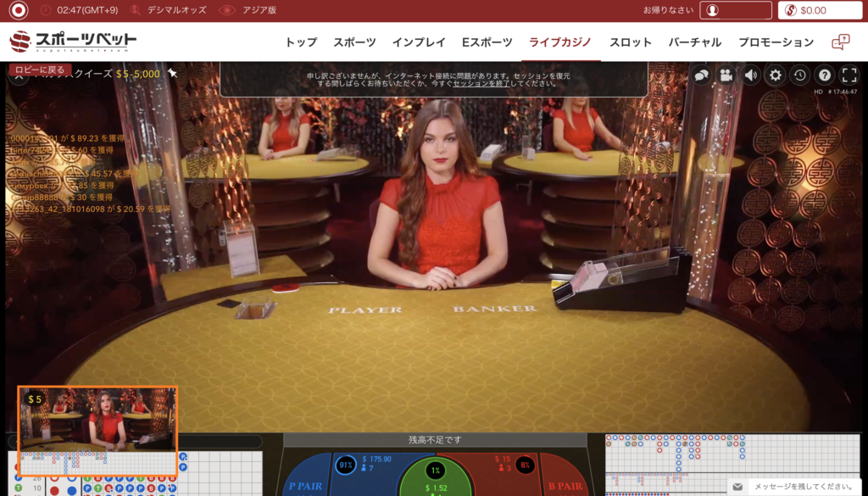868x496 pixels.
Task: Open the help question mark icon
Action: coord(824,75)
